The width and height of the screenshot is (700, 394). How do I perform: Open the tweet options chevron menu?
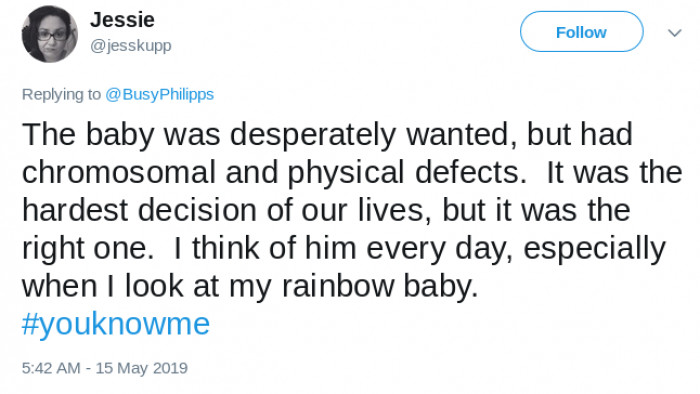674,33
